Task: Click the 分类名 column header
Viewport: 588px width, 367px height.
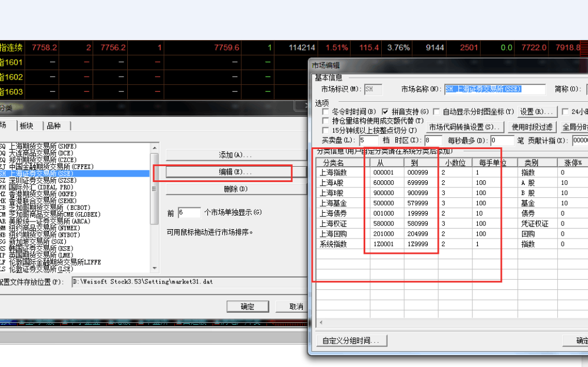Action: (x=343, y=163)
